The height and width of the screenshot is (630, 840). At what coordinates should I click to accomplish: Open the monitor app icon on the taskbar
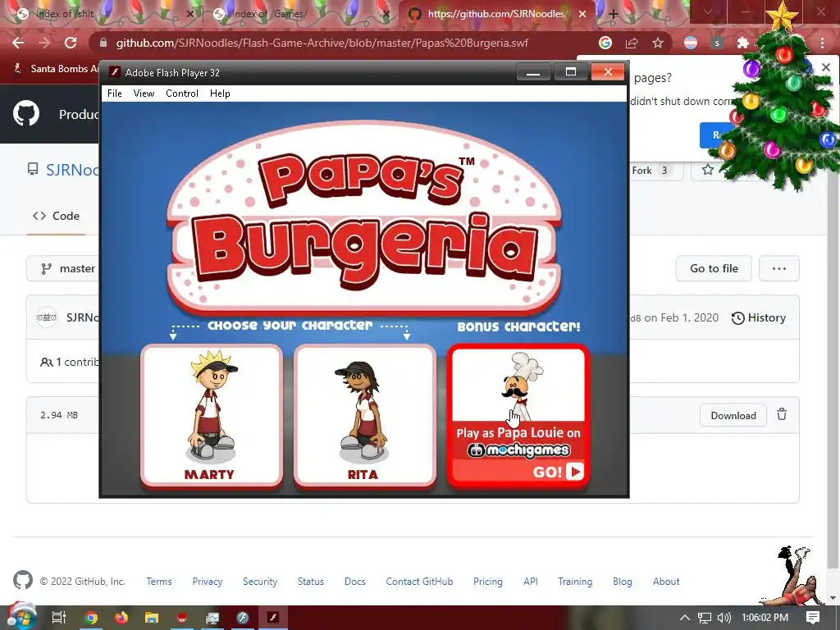coord(212,618)
